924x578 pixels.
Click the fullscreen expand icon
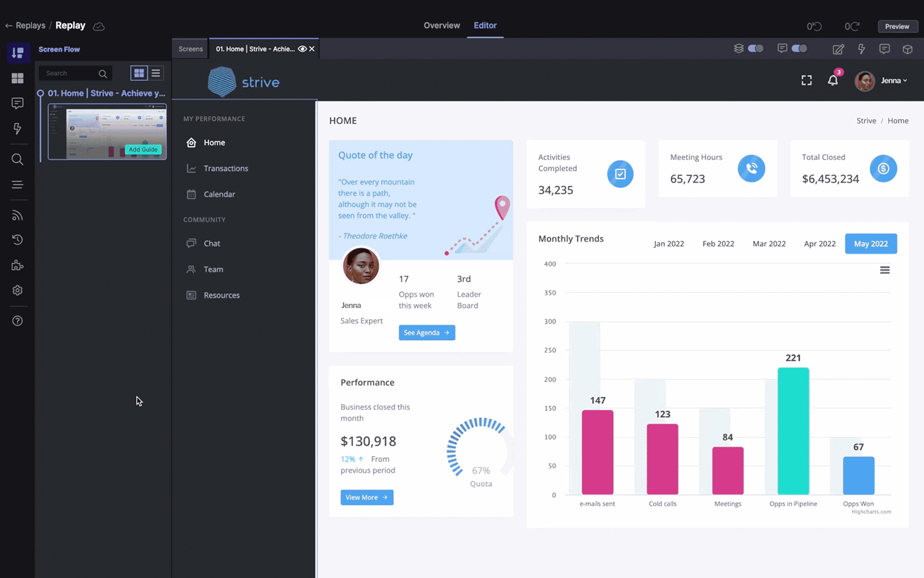coord(806,81)
